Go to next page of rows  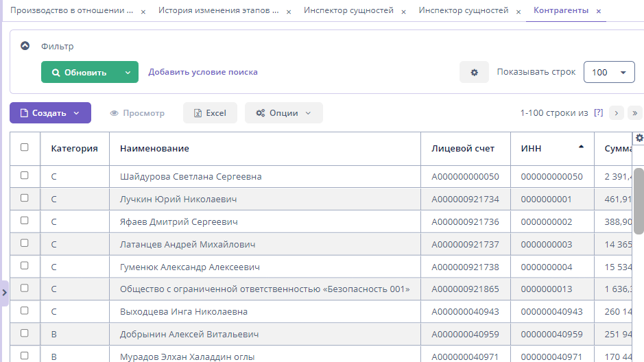coord(616,113)
